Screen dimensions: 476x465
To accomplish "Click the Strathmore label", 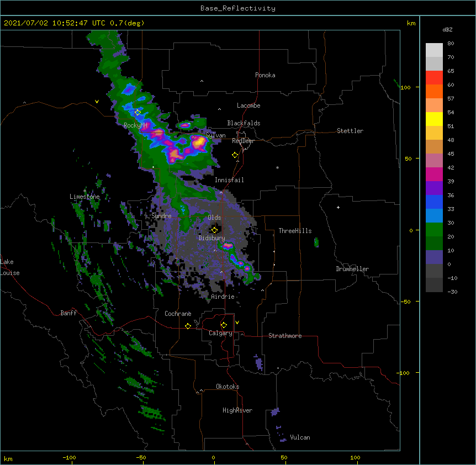I will (285, 336).
